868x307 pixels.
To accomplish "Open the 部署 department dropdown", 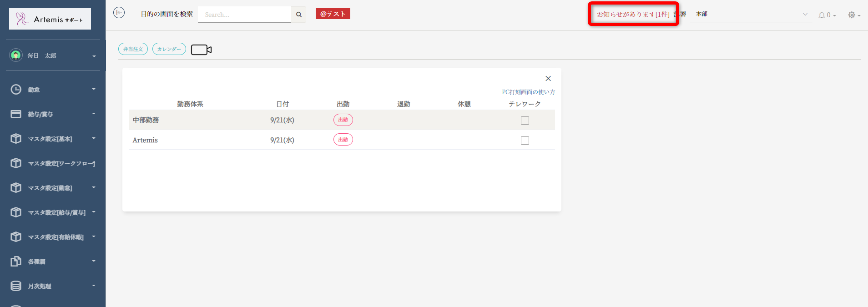I will 751,15.
